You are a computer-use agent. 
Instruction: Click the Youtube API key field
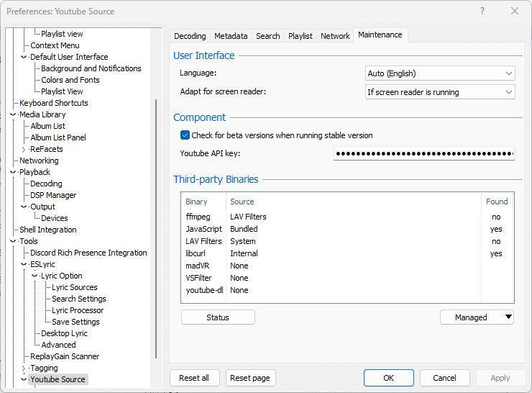pos(424,153)
